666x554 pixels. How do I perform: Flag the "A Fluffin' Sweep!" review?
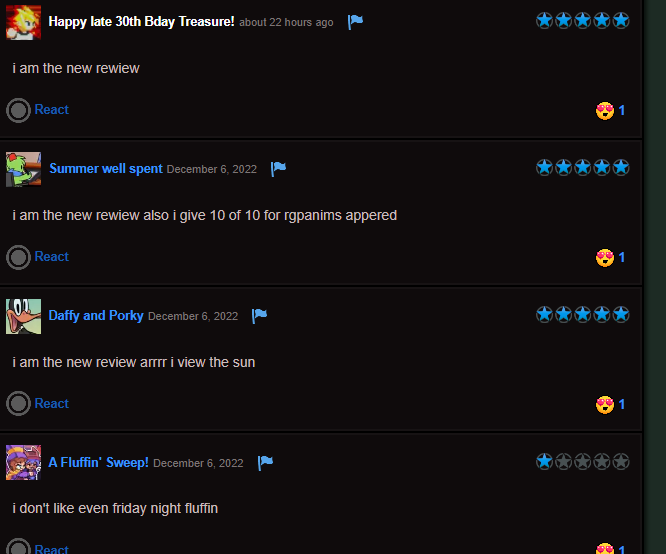pos(265,463)
